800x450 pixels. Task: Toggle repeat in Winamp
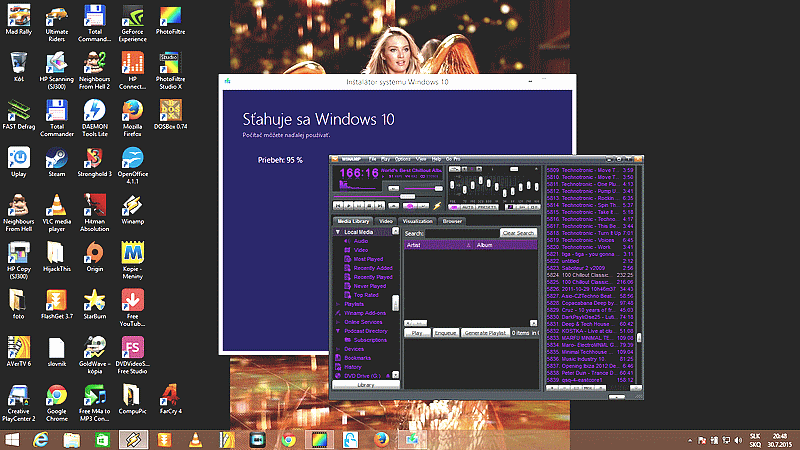click(x=423, y=206)
